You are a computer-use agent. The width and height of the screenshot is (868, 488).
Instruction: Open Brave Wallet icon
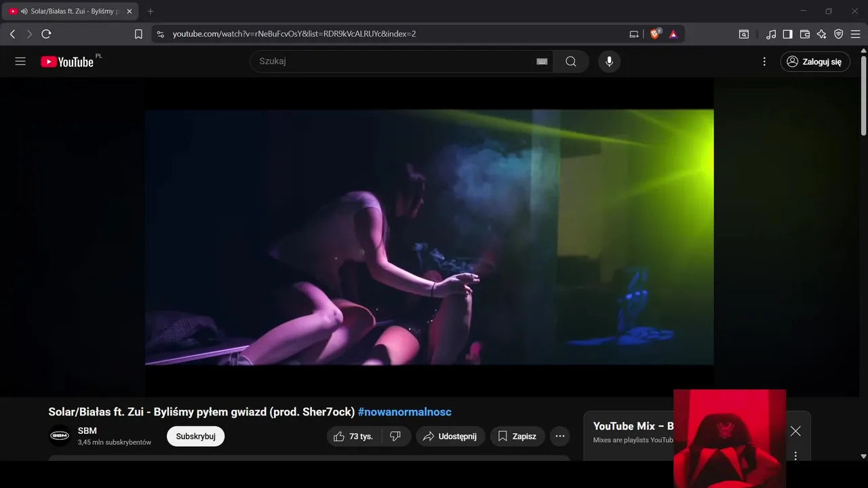805,34
